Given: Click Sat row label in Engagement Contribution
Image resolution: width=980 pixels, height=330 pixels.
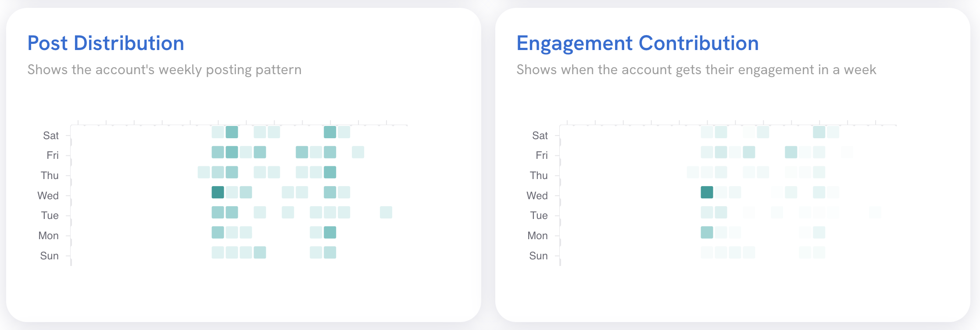Looking at the screenshot, I should (x=540, y=136).
